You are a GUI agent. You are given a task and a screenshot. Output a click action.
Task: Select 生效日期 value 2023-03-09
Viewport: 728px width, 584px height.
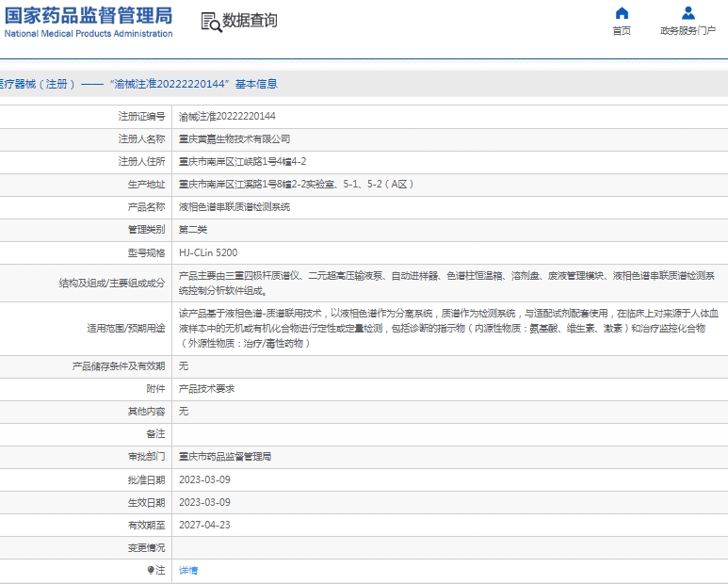(x=204, y=502)
